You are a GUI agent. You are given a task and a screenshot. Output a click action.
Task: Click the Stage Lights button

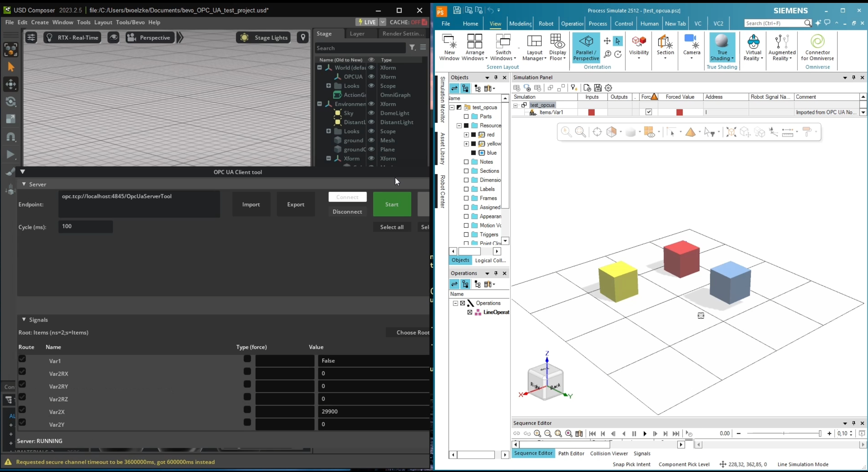point(264,38)
